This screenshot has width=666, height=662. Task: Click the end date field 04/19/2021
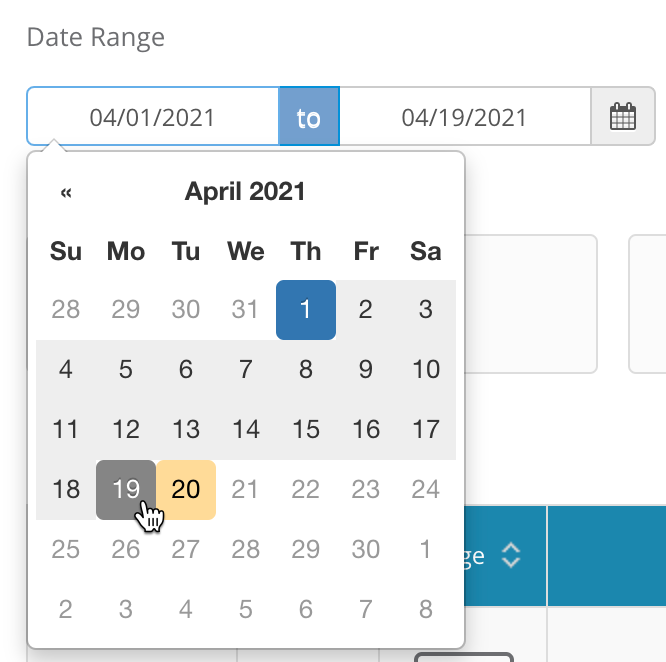tap(464, 117)
